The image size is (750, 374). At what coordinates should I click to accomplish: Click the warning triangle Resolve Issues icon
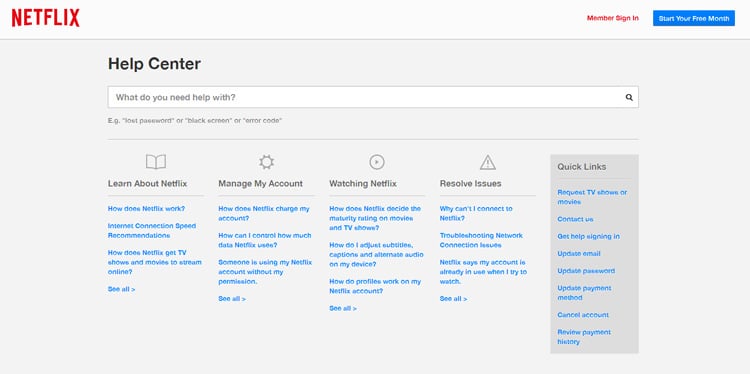click(x=487, y=162)
